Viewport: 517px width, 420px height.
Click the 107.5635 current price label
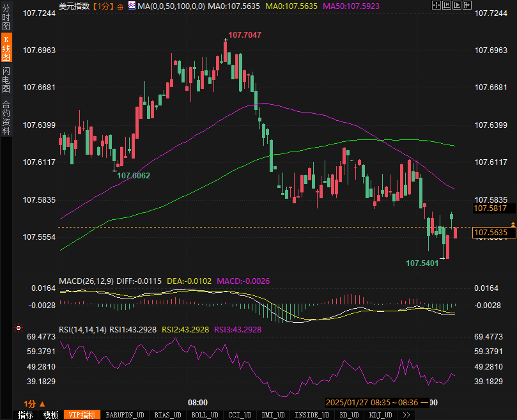(x=490, y=232)
